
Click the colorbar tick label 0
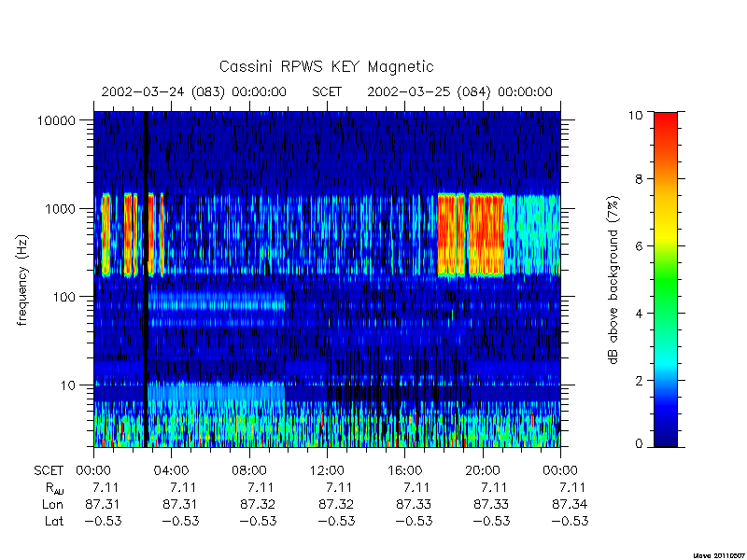pyautogui.click(x=639, y=444)
